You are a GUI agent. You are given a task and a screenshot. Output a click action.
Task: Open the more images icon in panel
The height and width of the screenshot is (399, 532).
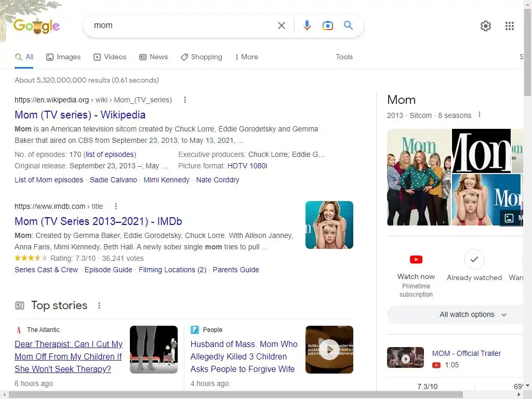pyautogui.click(x=509, y=218)
